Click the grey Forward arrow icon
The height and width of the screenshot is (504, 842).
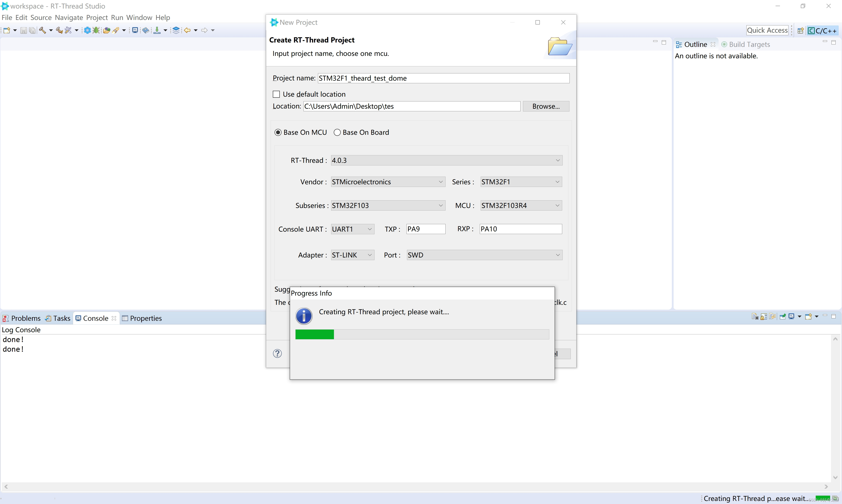point(204,30)
